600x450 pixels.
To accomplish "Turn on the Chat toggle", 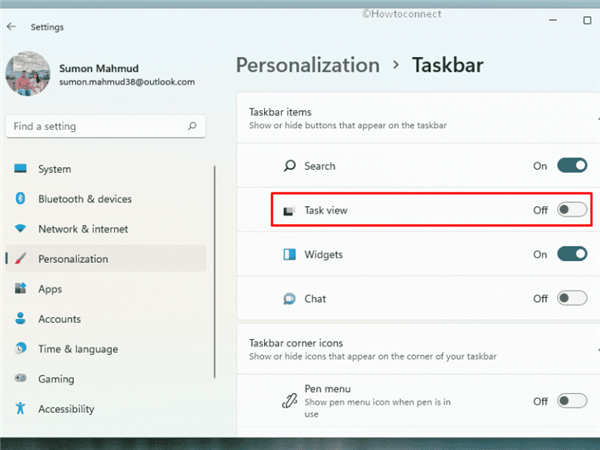I will point(571,298).
